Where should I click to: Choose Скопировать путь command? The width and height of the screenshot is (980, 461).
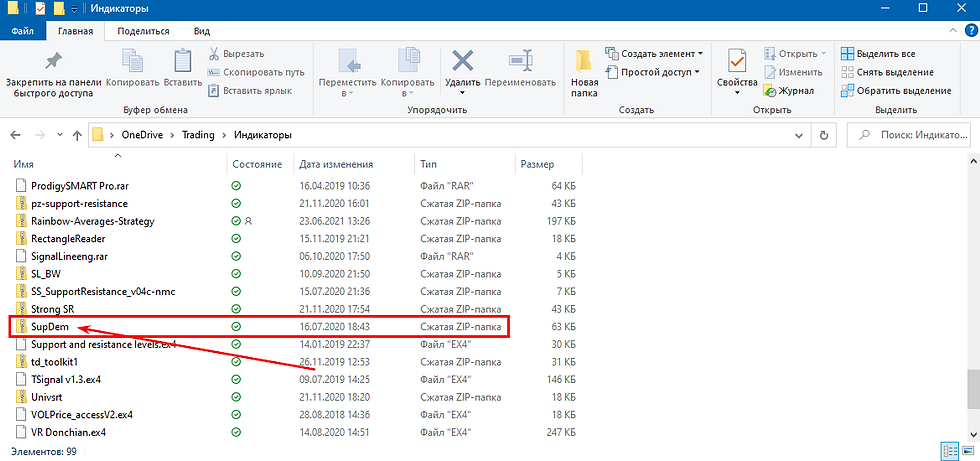tap(256, 72)
